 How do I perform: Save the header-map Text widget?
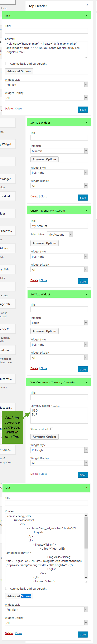coord(83,109)
